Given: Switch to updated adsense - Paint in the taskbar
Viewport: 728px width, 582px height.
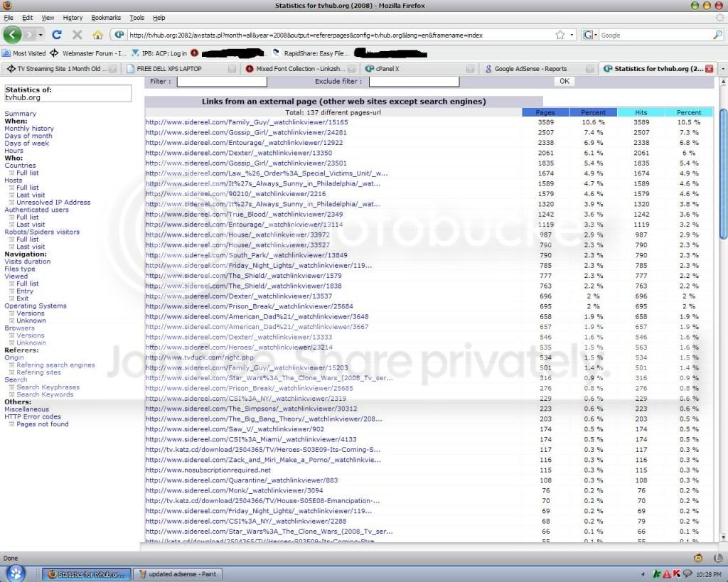Looking at the screenshot, I should pos(177,574).
